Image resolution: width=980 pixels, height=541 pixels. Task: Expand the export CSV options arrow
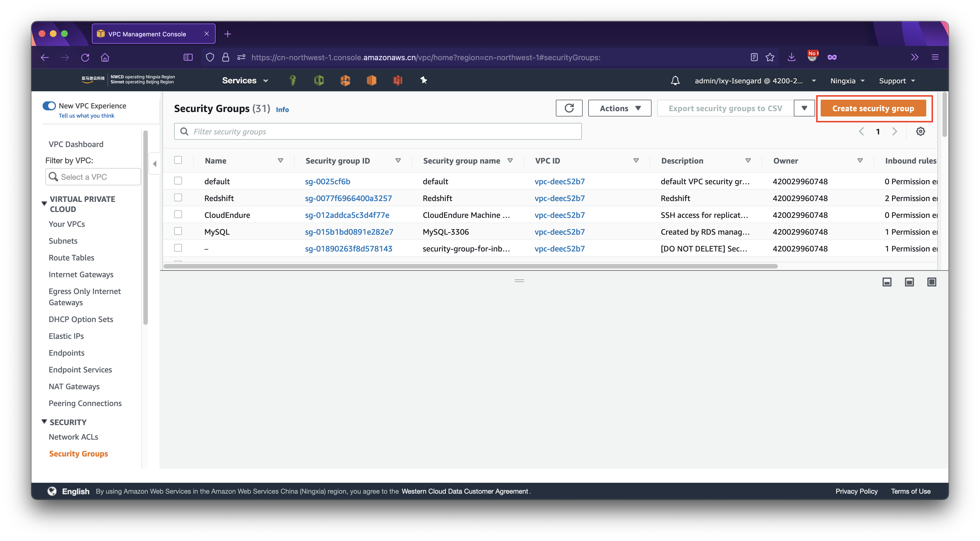(804, 108)
